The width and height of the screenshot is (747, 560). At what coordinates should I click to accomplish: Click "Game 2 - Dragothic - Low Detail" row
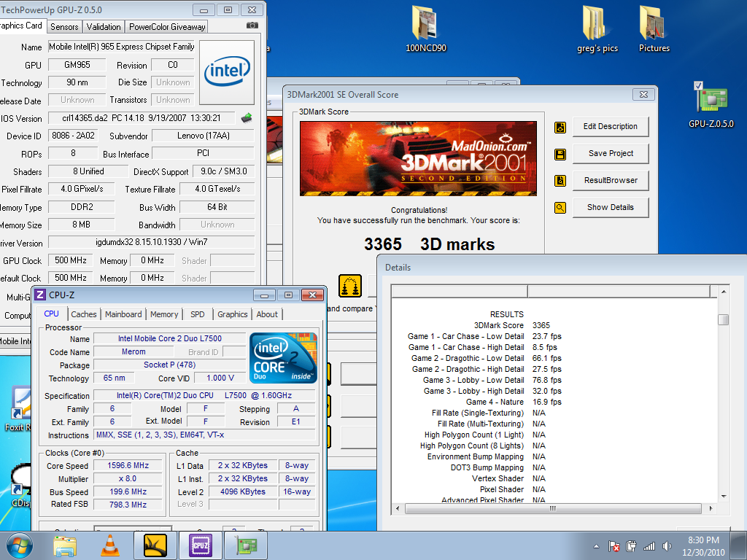(487, 358)
